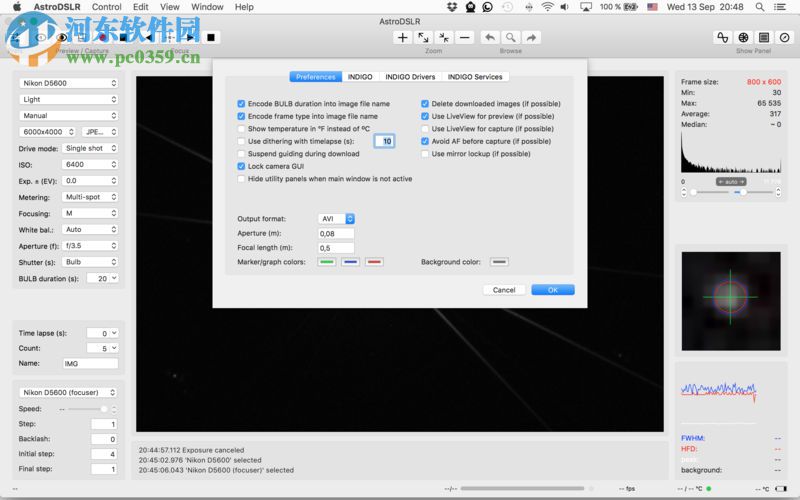Click the Background color swatch
Screen dimensions: 800x500
[499, 262]
